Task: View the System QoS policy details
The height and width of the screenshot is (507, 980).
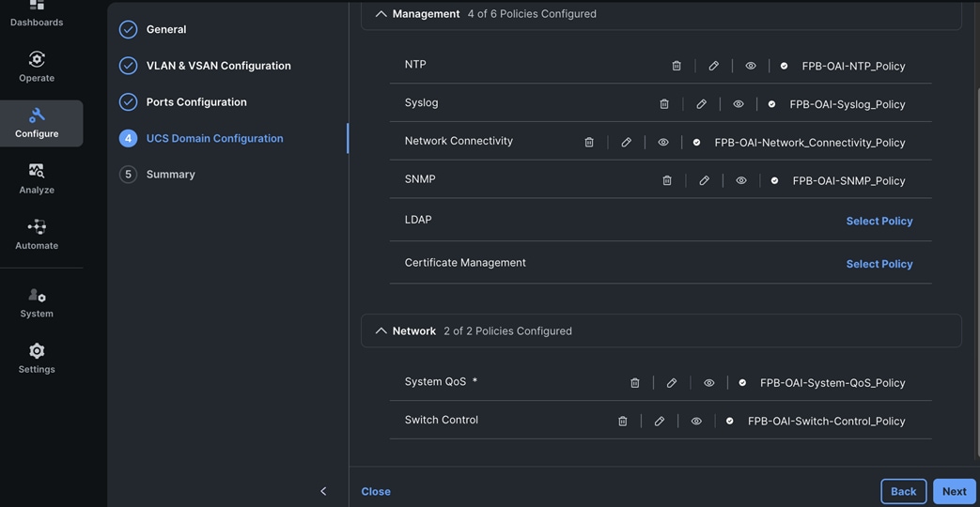Action: (708, 383)
